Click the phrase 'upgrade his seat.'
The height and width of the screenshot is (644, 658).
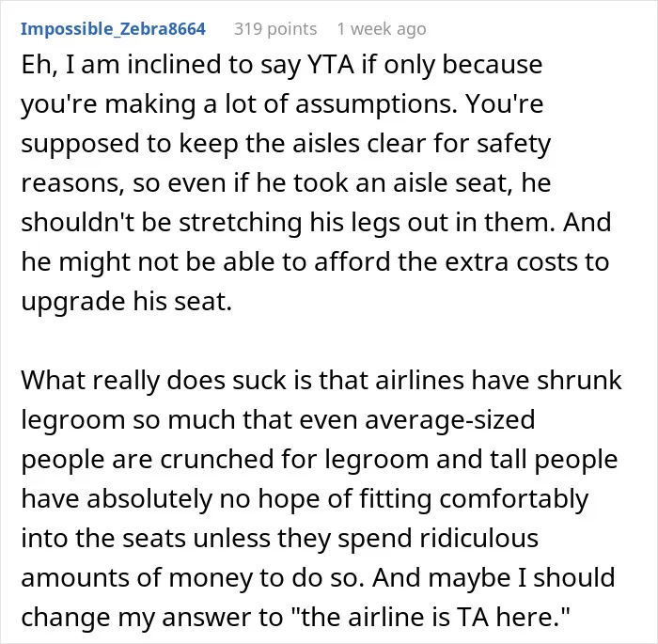pyautogui.click(x=126, y=302)
